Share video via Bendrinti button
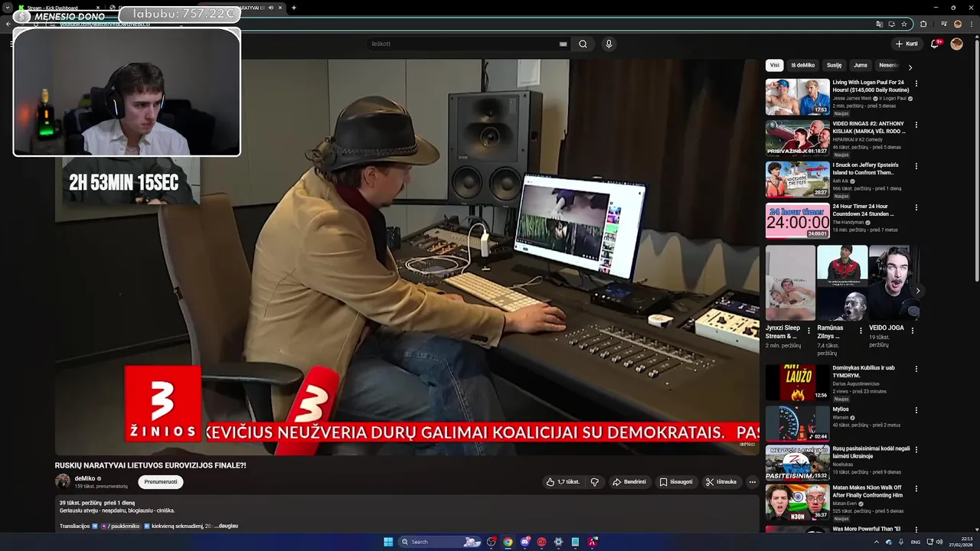The height and width of the screenshot is (551, 980). coord(629,482)
